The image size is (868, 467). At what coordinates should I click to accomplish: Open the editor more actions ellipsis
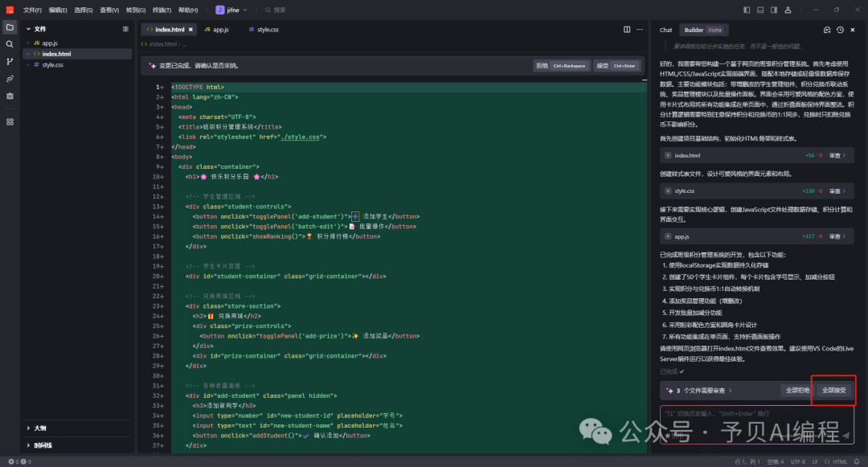tap(640, 29)
